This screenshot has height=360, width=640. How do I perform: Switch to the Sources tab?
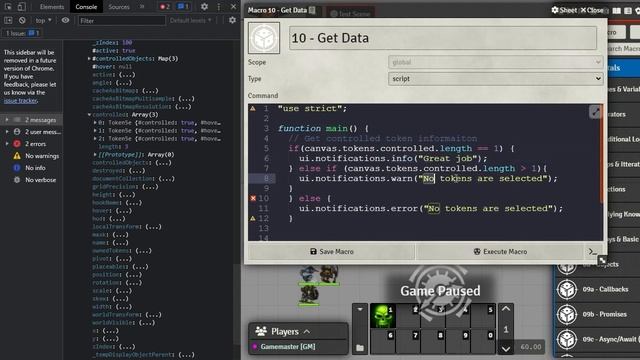[119, 7]
